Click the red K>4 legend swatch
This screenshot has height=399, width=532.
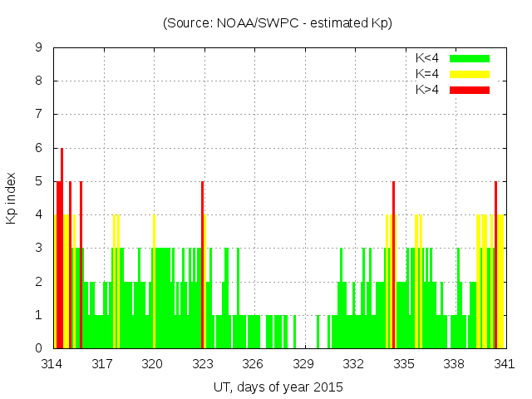point(470,90)
